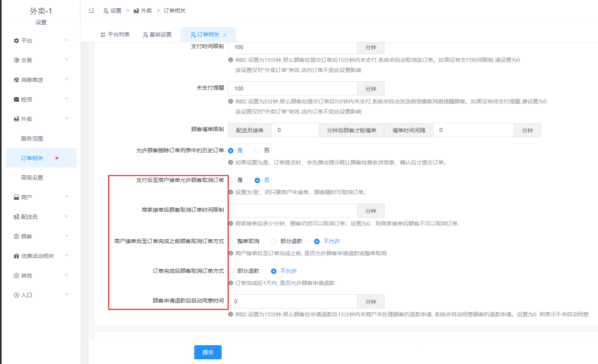Image resolution: width=598 pixels, height=364 pixels.
Task: Open 订单相关 submenu item in sidebar
Action: point(41,158)
